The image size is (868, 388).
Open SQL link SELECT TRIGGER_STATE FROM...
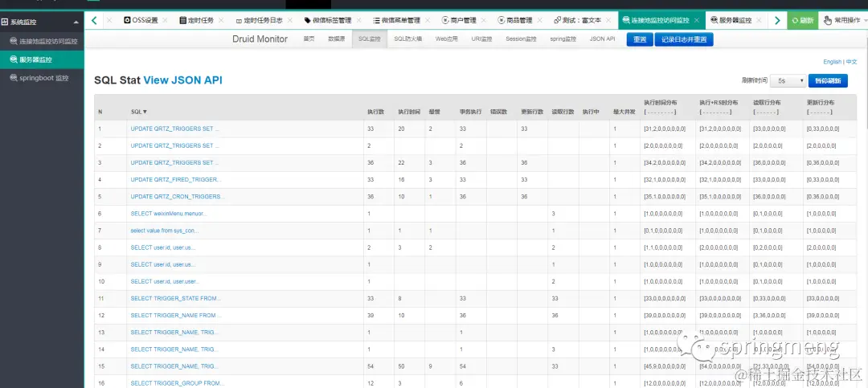[175, 298]
